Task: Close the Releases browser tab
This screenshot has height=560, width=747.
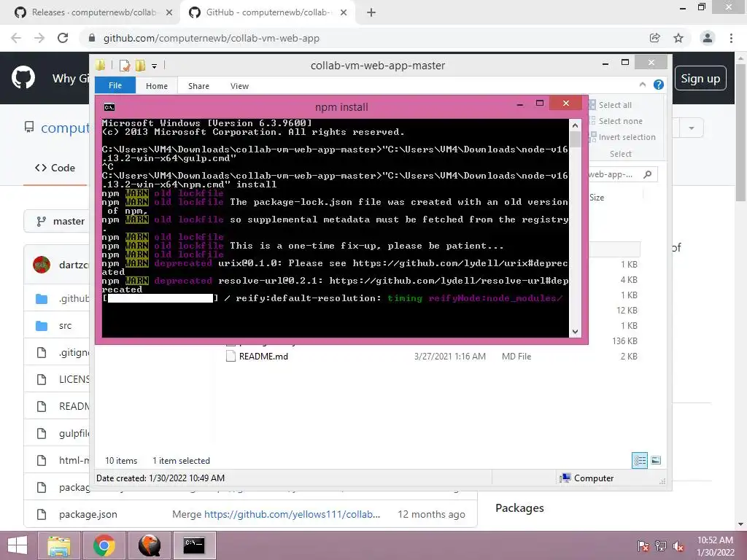Action: [169, 13]
